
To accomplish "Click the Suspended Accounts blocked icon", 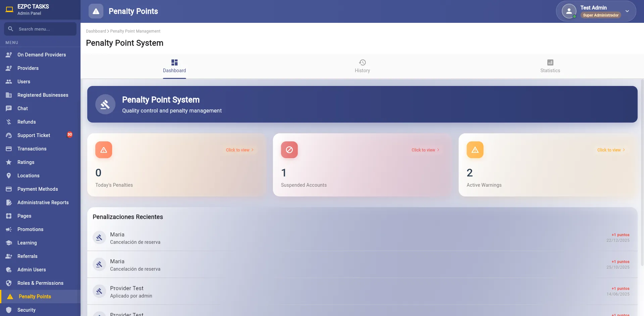I will click(x=289, y=150).
